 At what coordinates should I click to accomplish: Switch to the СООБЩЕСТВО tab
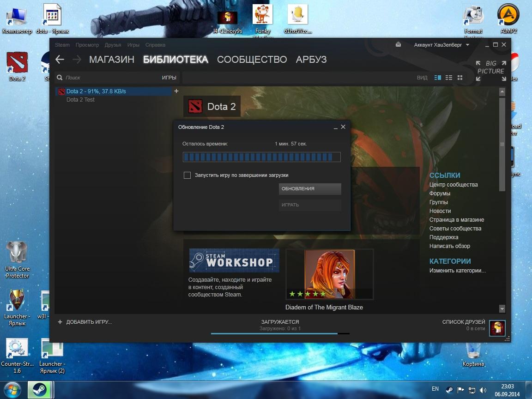pos(252,60)
